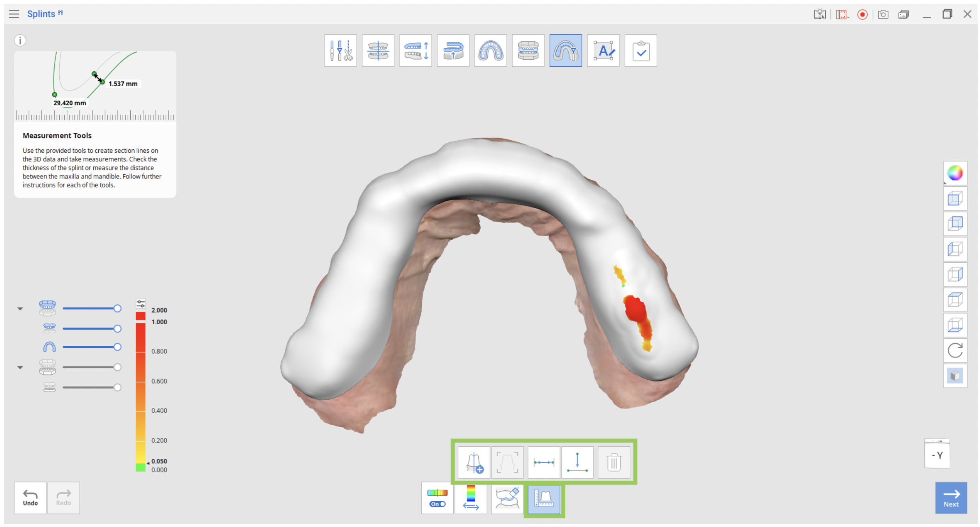Select the vertical height measurement tool
This screenshot has height=527, width=980.
[577, 462]
